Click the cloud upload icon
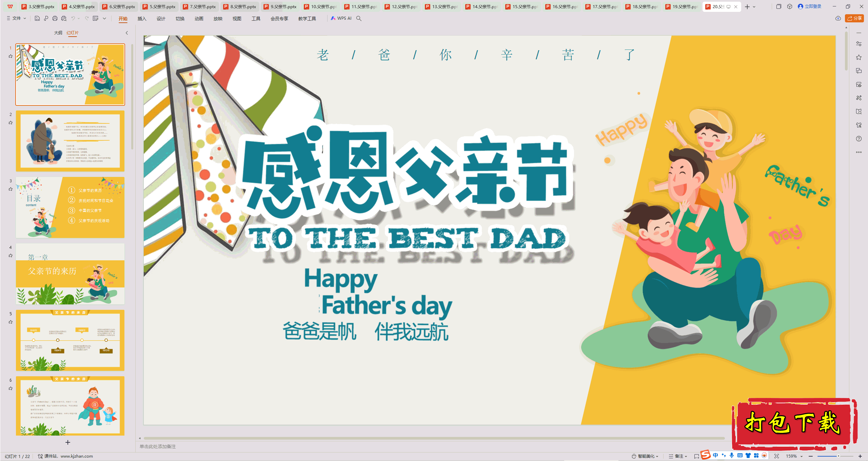Viewport: 868px width, 461px height. click(838, 18)
